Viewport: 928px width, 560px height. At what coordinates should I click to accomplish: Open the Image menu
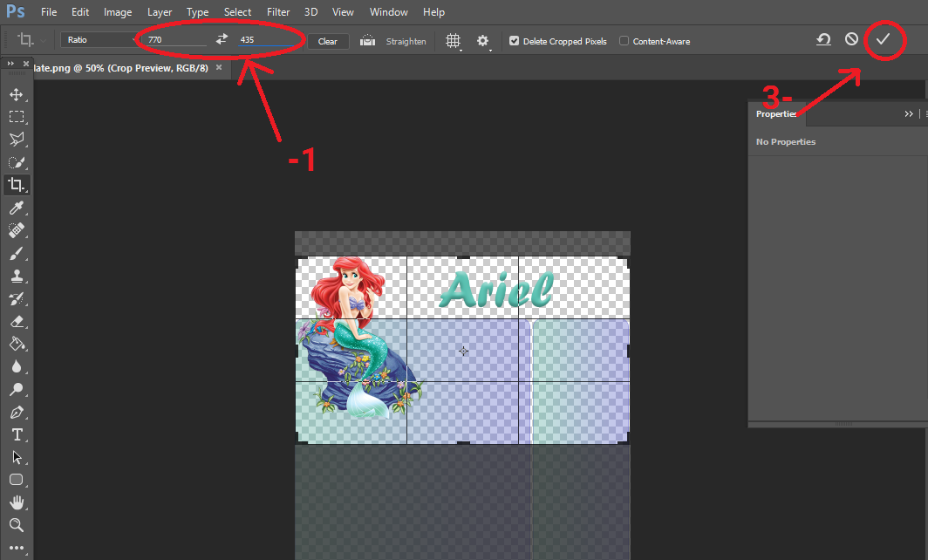click(118, 12)
